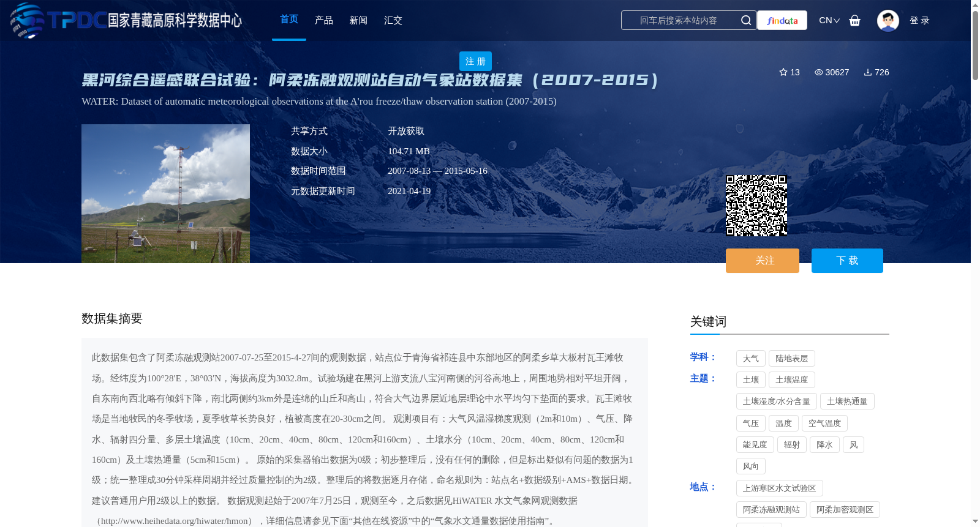Click the 大气 keyword tag

(751, 359)
